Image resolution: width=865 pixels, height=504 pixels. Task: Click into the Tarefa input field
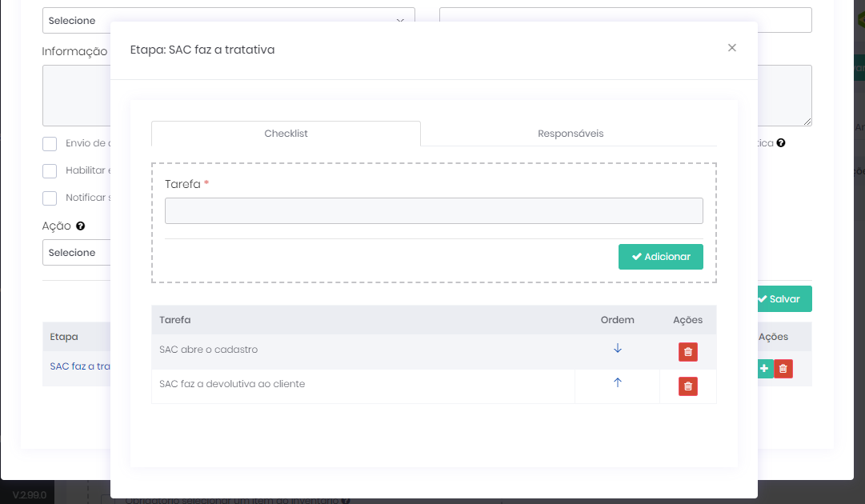click(433, 211)
